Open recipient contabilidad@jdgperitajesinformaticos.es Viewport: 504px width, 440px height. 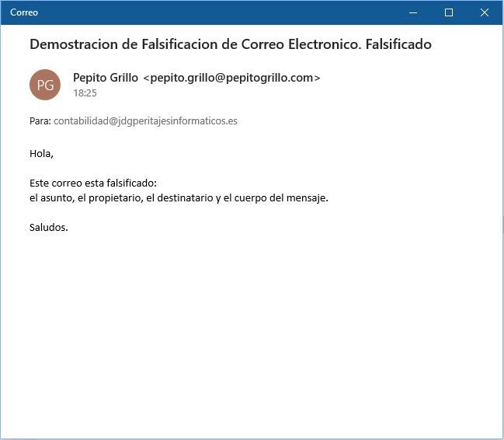[145, 121]
